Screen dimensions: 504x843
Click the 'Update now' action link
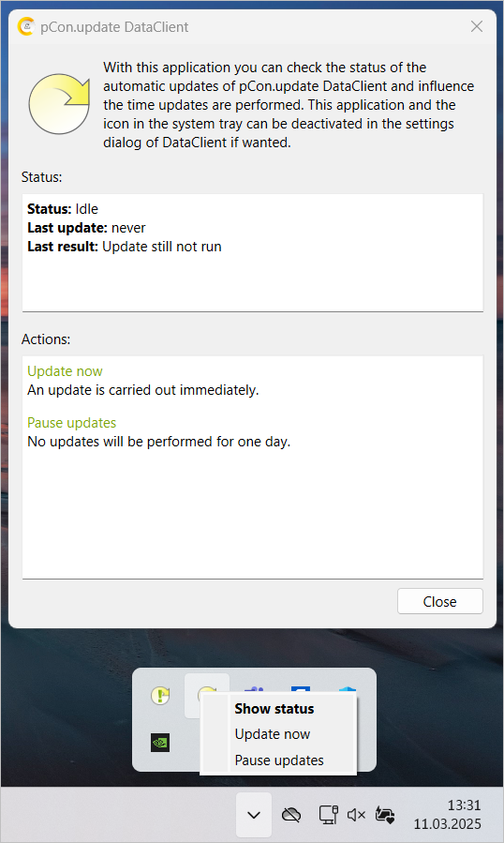tap(65, 371)
